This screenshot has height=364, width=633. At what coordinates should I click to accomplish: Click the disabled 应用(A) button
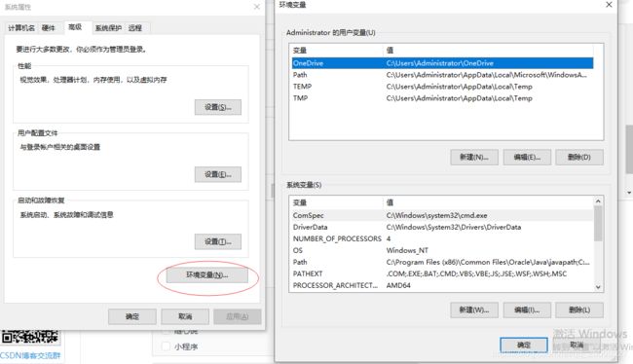coord(238,316)
